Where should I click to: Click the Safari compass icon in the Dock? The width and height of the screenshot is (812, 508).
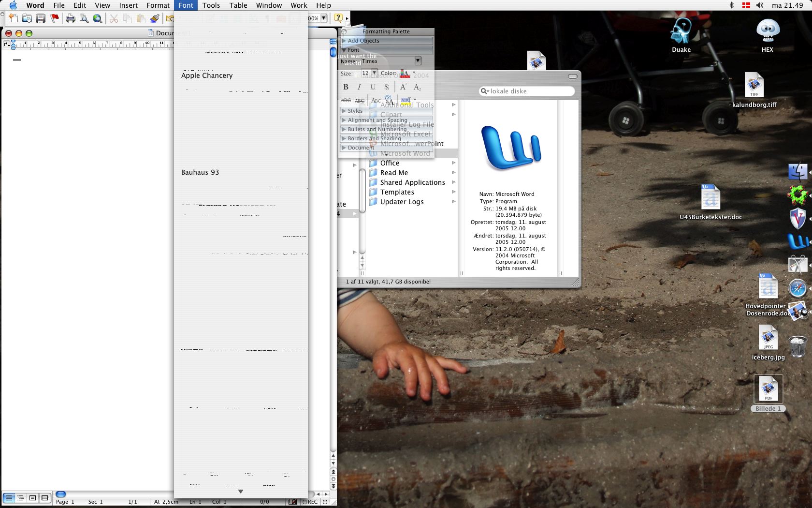click(x=797, y=288)
